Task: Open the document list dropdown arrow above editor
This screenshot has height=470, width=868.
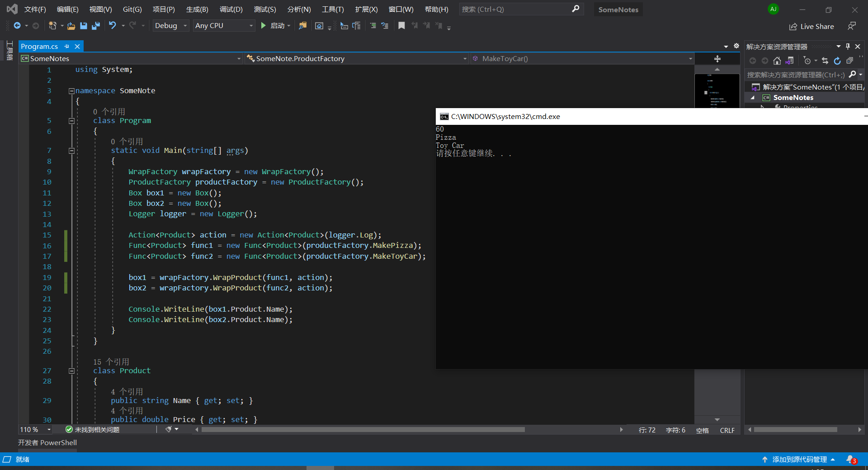Action: (726, 46)
